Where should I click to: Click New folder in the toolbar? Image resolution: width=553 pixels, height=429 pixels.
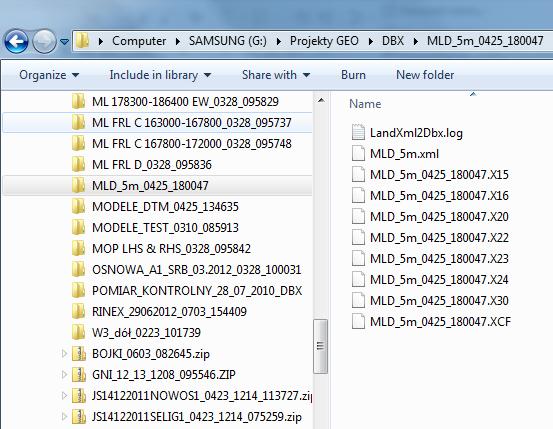[x=425, y=75]
